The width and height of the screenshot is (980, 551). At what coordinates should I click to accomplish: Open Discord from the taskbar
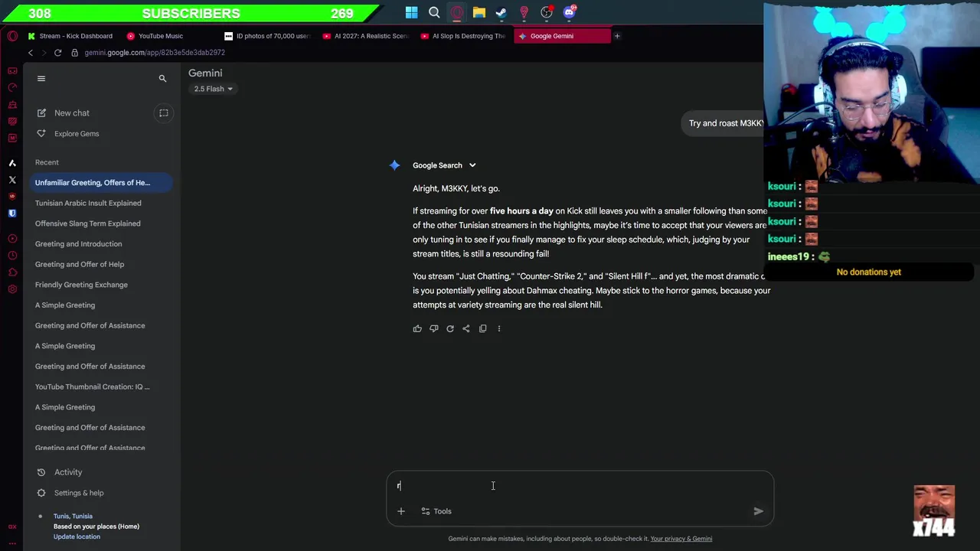click(x=569, y=12)
